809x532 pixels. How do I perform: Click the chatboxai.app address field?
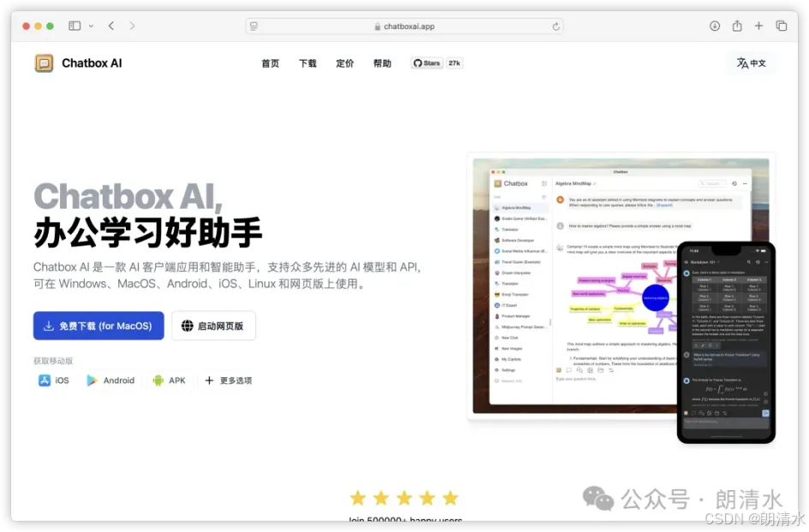point(404,27)
